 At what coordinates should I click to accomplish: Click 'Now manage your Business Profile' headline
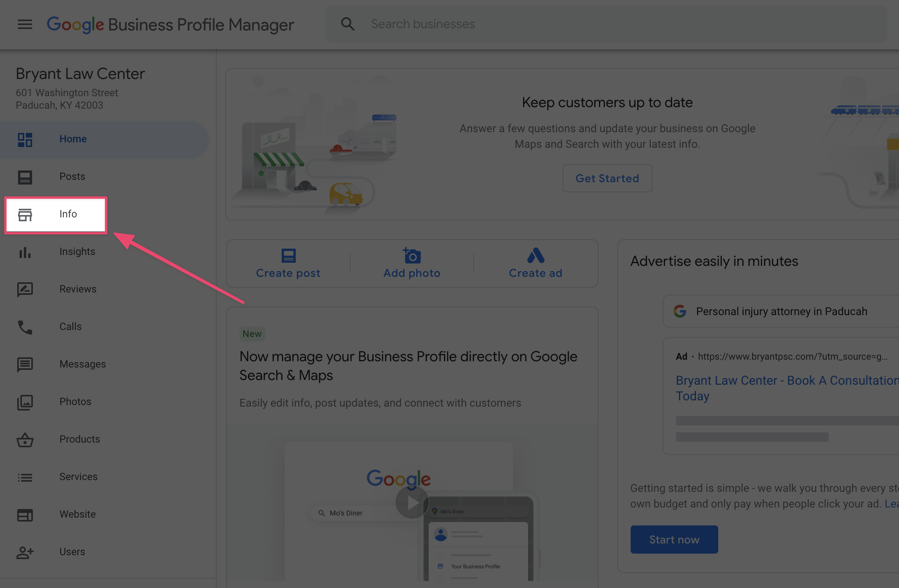pos(408,366)
